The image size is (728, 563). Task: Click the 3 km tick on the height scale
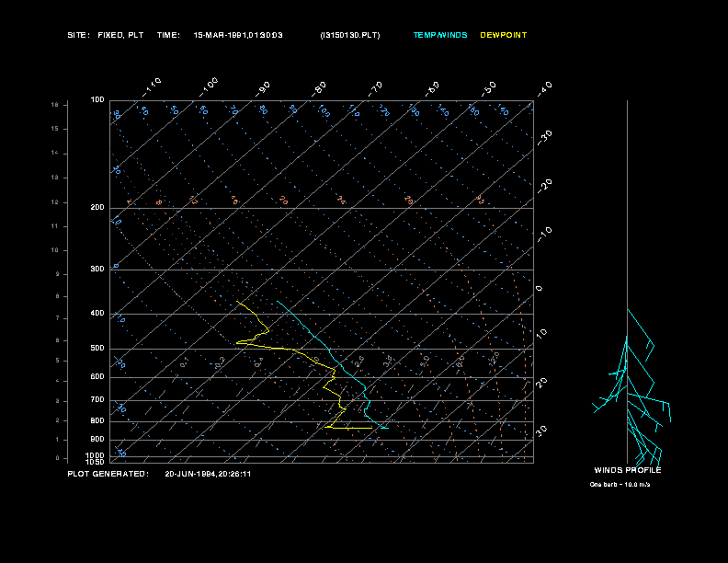pos(58,401)
